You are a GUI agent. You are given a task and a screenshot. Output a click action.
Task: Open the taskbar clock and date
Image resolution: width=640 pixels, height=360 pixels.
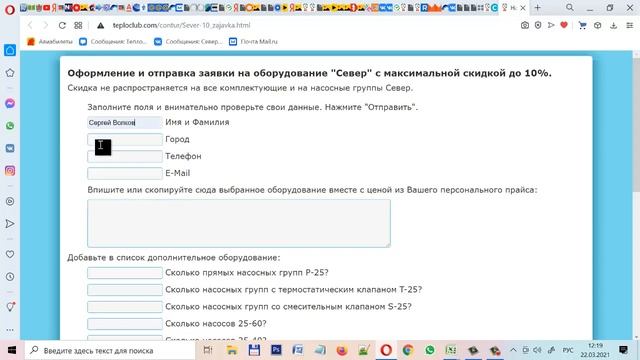(595, 350)
